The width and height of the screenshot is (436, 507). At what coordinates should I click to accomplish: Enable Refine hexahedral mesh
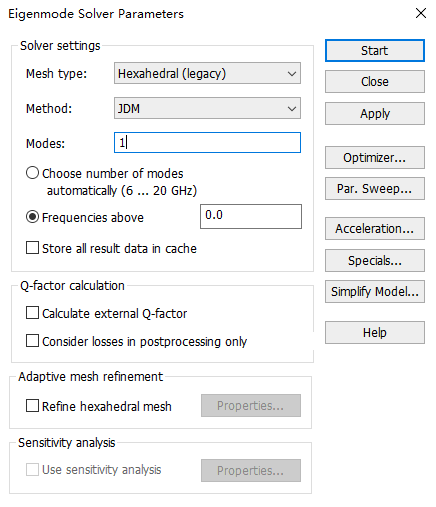tap(32, 406)
